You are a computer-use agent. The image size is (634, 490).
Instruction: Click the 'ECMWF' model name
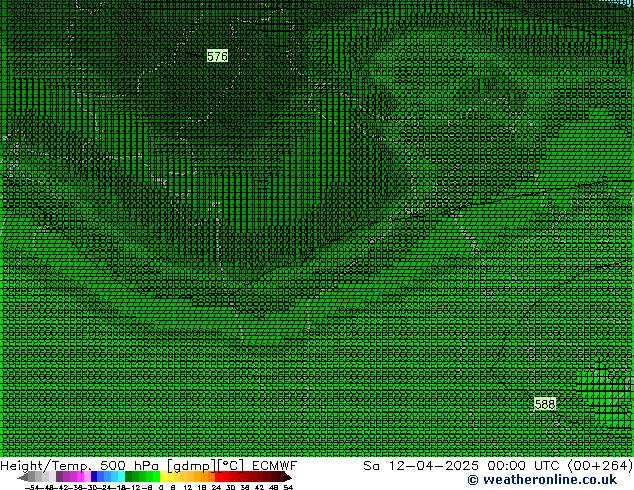(x=275, y=465)
